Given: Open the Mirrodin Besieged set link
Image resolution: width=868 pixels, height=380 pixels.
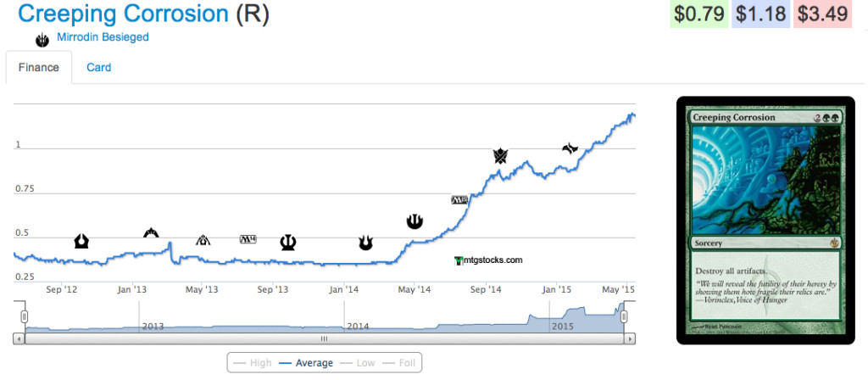Looking at the screenshot, I should 103,37.
